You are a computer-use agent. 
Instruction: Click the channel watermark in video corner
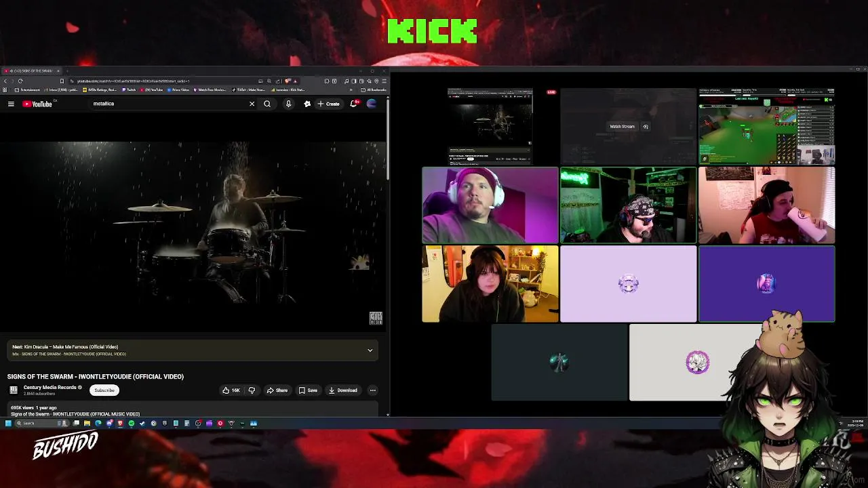pos(376,318)
